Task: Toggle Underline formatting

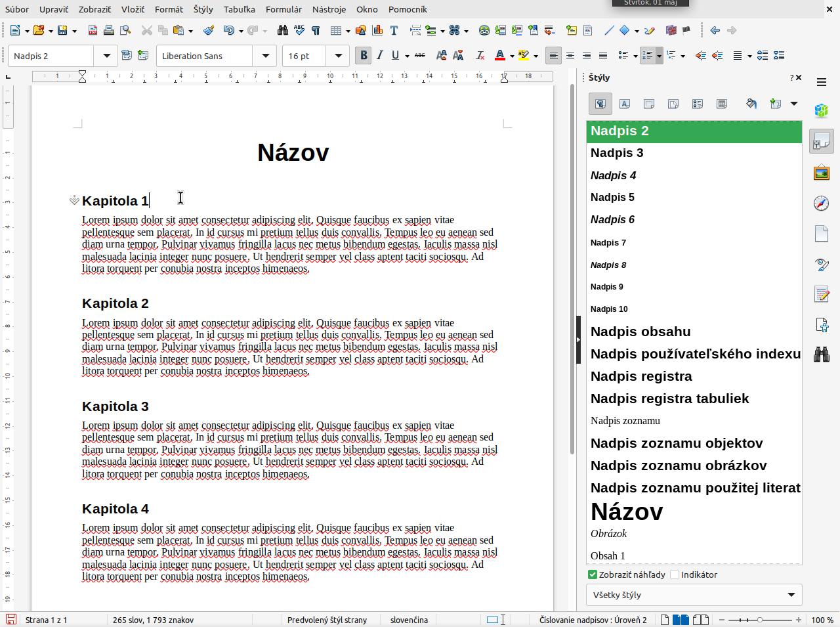Action: [x=395, y=56]
